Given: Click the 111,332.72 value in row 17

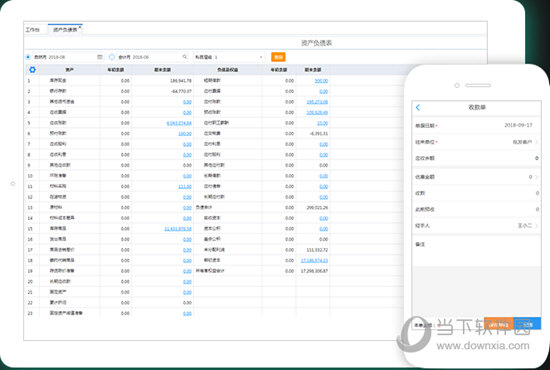Looking at the screenshot, I should coord(317,250).
